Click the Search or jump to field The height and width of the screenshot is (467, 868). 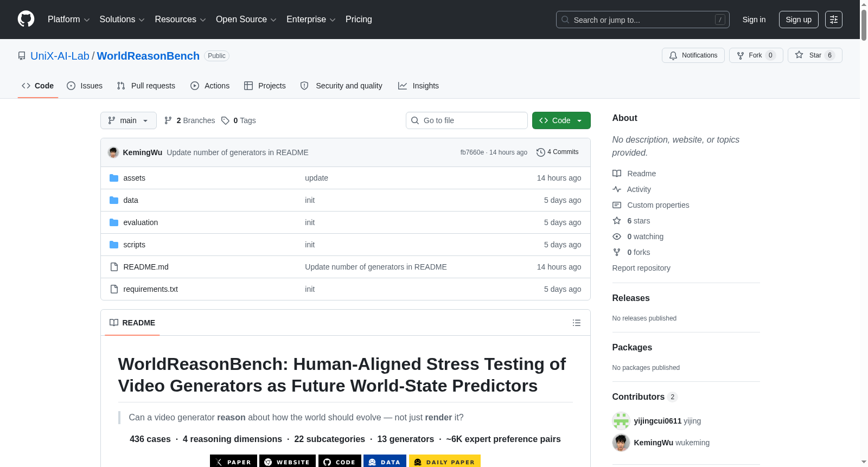click(x=643, y=20)
